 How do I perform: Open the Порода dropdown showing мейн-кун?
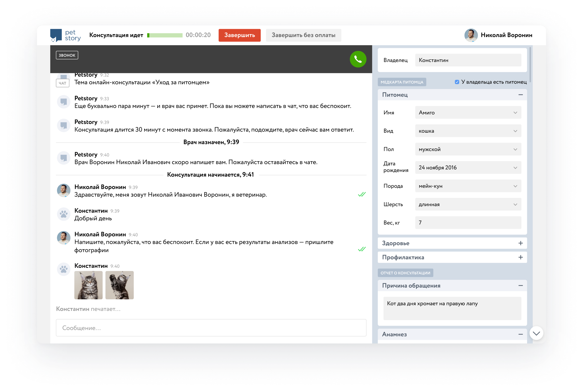click(x=468, y=186)
